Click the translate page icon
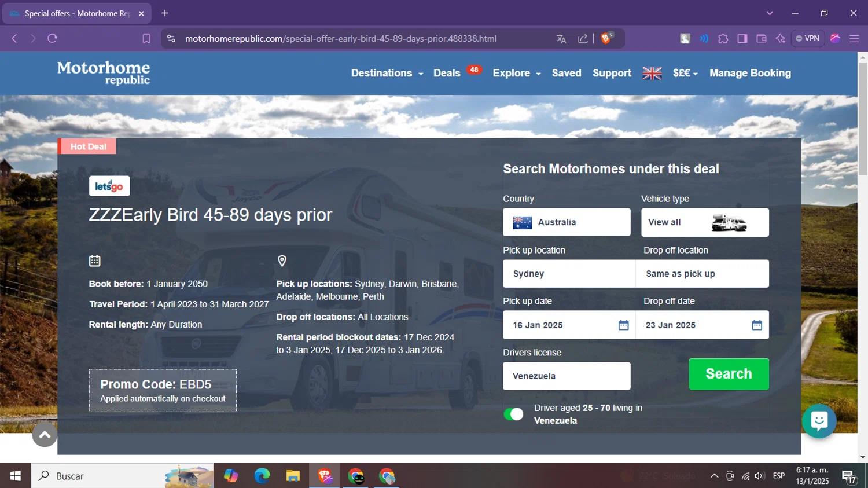 (x=561, y=39)
